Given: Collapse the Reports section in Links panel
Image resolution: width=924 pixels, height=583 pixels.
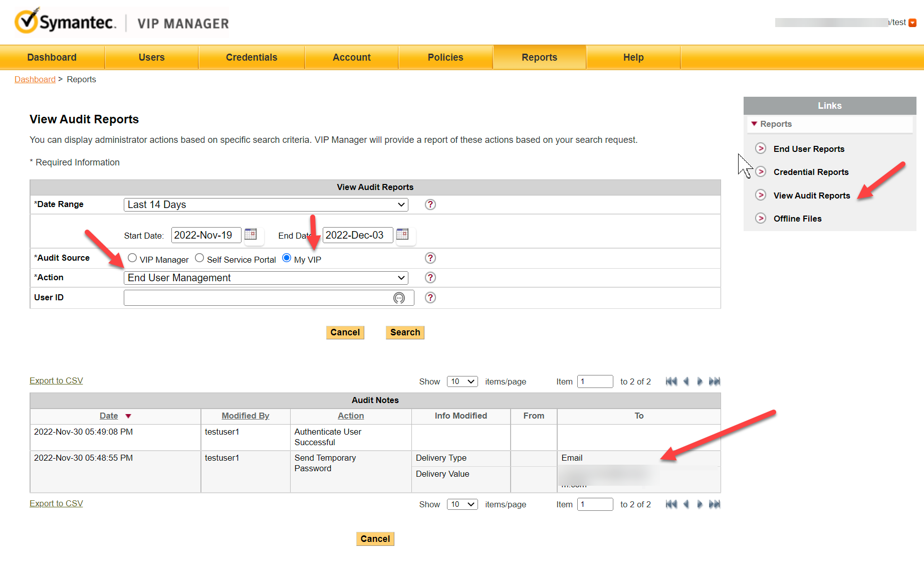Looking at the screenshot, I should [x=754, y=124].
